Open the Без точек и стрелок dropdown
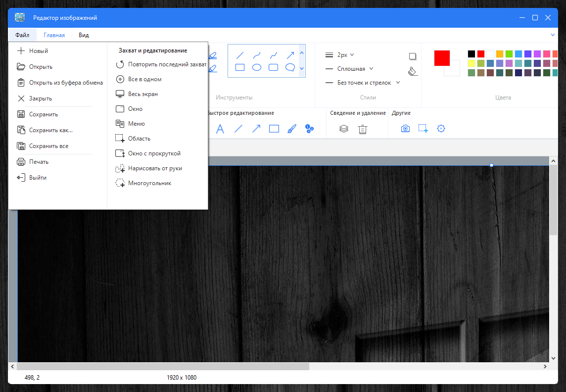 click(x=363, y=83)
